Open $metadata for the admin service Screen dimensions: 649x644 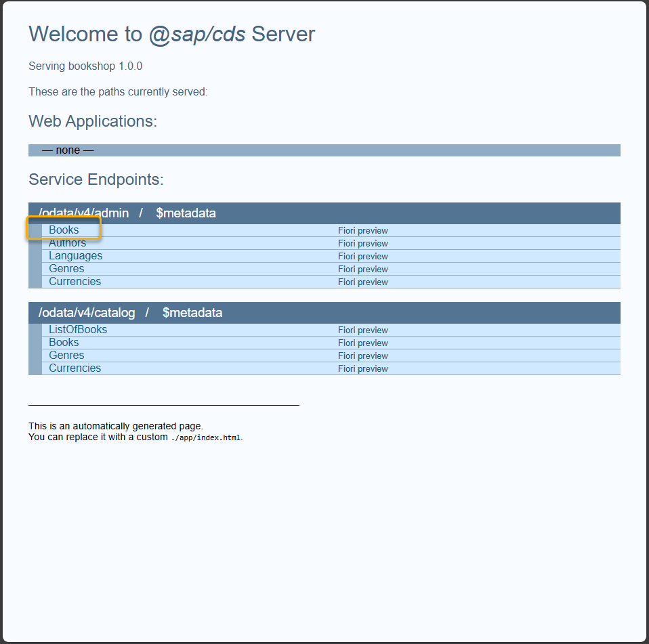click(x=186, y=213)
